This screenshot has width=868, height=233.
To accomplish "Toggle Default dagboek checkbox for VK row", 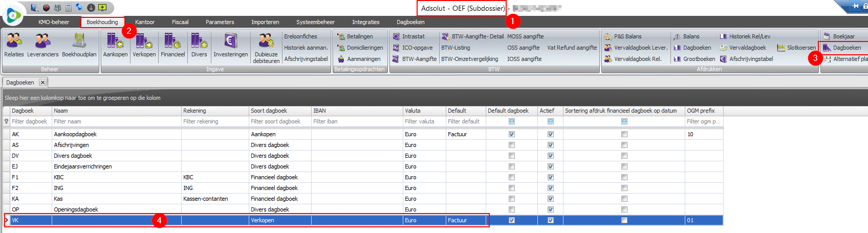I will (512, 220).
